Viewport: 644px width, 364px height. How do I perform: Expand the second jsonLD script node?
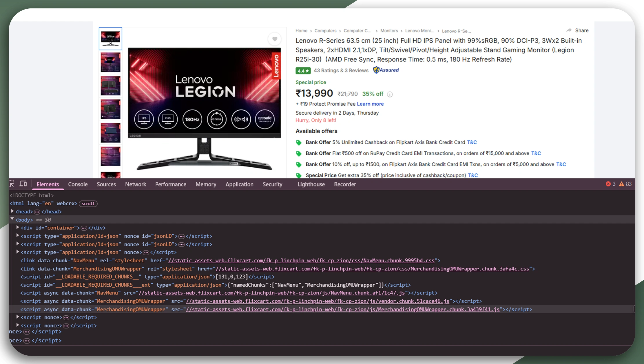click(x=18, y=244)
